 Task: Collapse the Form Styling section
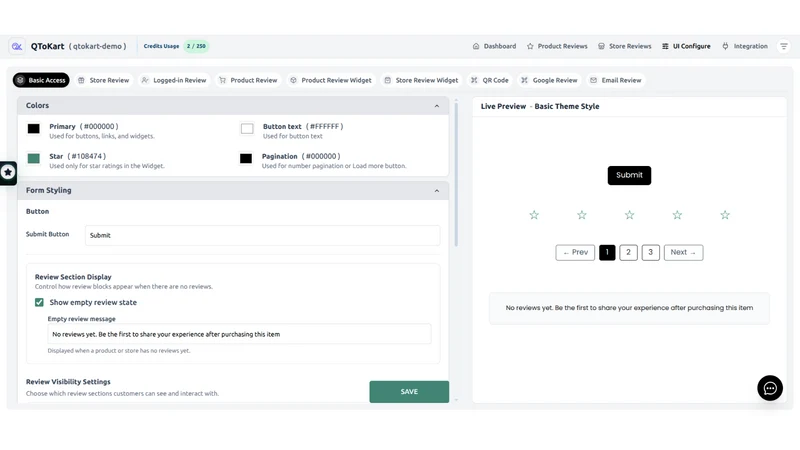437,191
